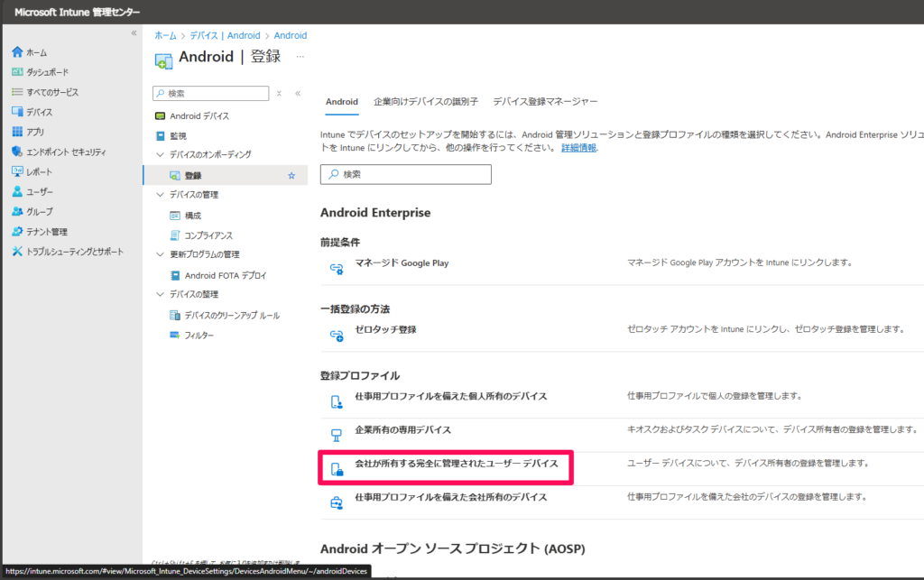Collapse the main left sidebar chevron
Viewport: 924px width, 580px height.
coord(134,33)
